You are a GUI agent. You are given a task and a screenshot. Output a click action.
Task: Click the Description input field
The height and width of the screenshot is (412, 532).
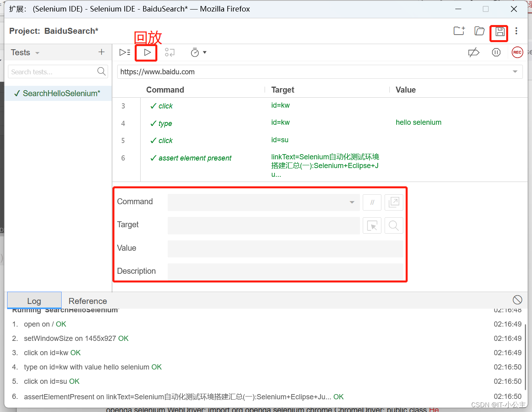click(x=285, y=271)
